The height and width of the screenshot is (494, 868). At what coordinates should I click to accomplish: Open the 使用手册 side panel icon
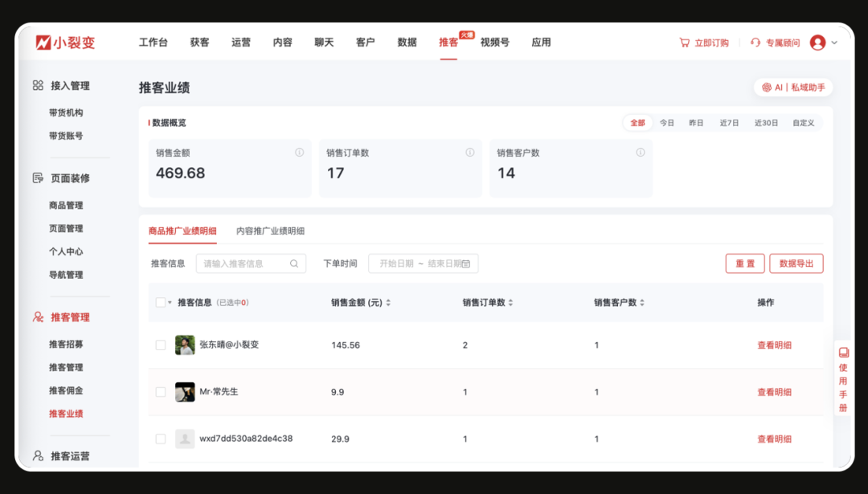coord(843,352)
